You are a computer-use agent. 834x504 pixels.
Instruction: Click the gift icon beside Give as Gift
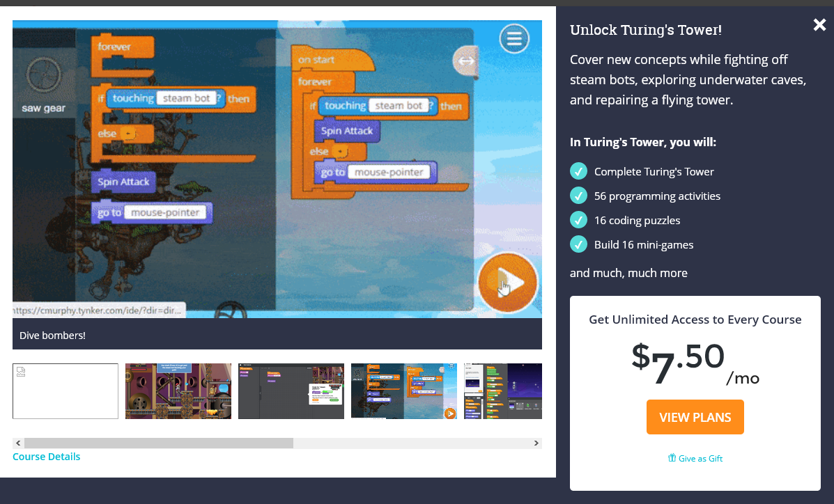pos(672,458)
